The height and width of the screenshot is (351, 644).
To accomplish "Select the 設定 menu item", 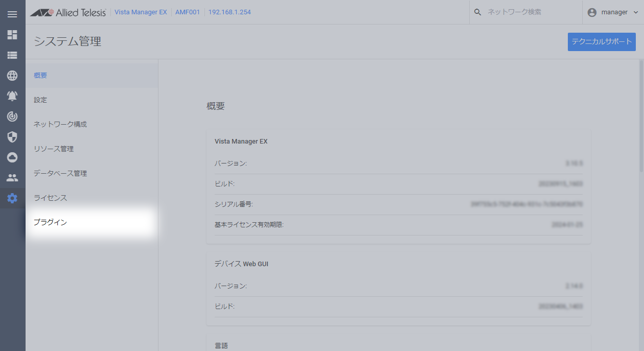I will [x=92, y=100].
